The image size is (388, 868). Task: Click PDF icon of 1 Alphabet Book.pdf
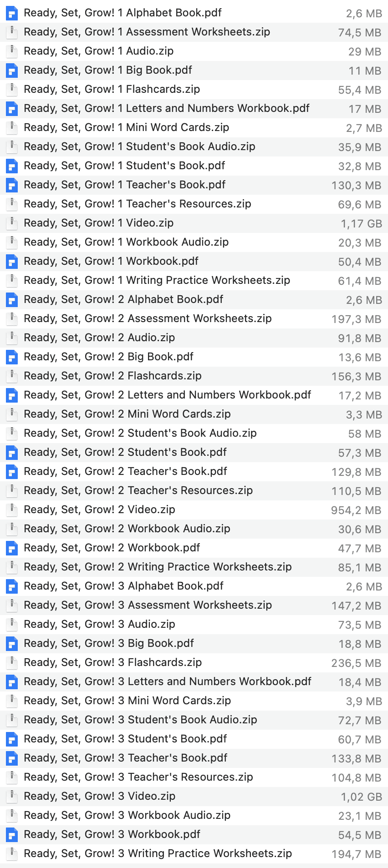(x=12, y=13)
